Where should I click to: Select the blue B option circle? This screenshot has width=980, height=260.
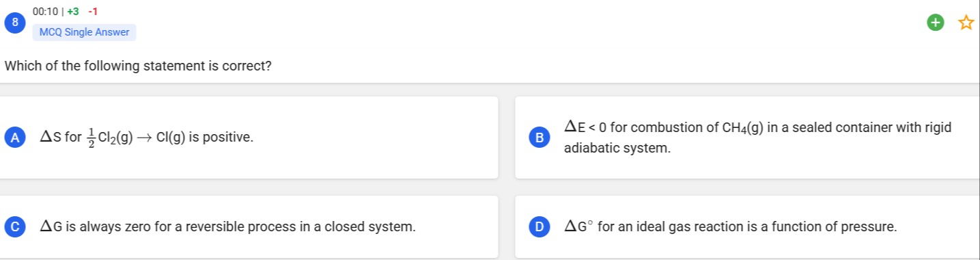tap(539, 137)
